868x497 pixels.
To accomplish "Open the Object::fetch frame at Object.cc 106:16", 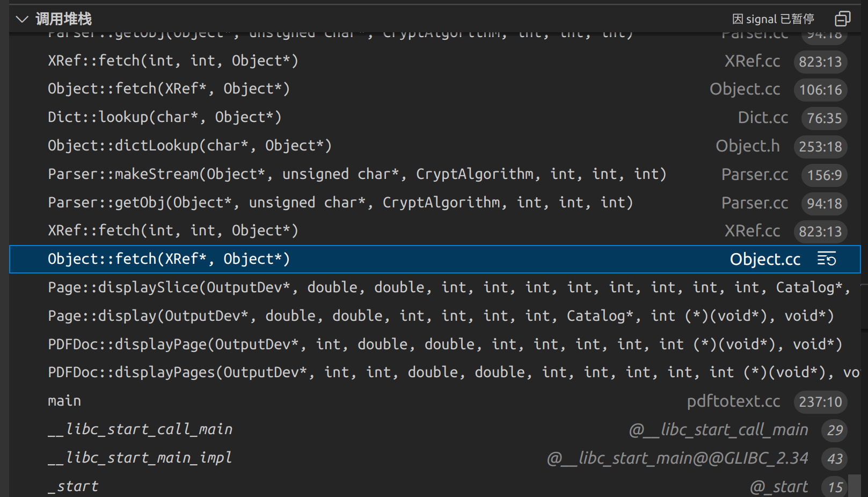I will coord(167,88).
